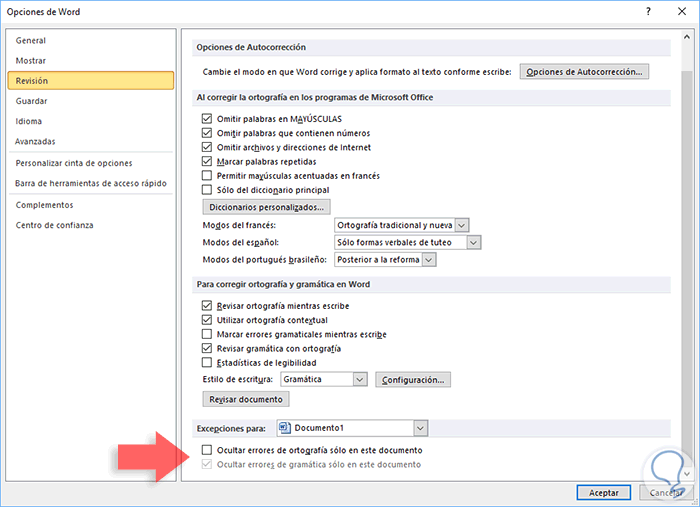The width and height of the screenshot is (700, 507).
Task: Open Diccionarios personalizados dialog
Action: 267,207
